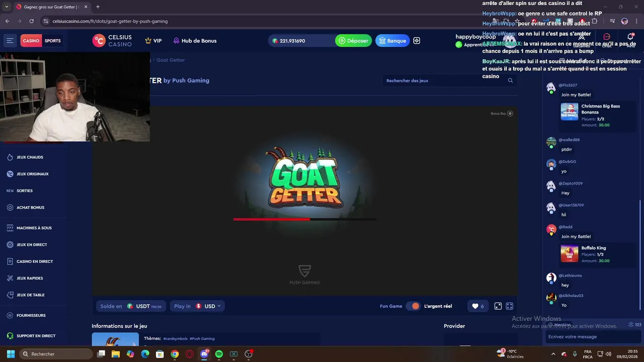Show hidden system tray icons

click(x=553, y=354)
